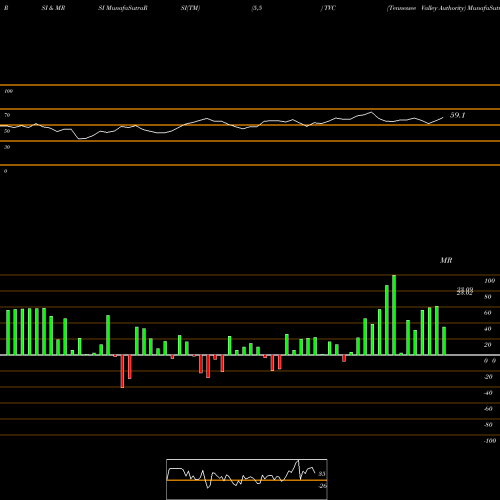Click the -26 label in mini chart
Viewport: 500px width, 500px height.
[322, 486]
